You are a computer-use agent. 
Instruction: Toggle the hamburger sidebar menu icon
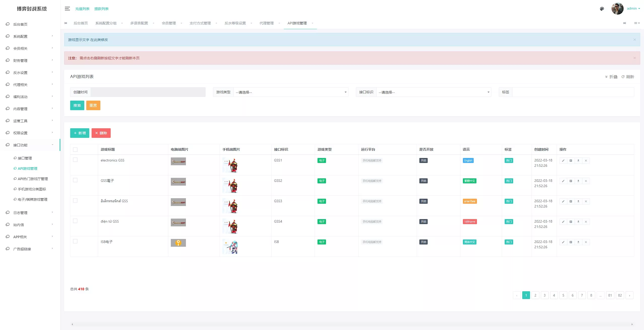point(67,9)
